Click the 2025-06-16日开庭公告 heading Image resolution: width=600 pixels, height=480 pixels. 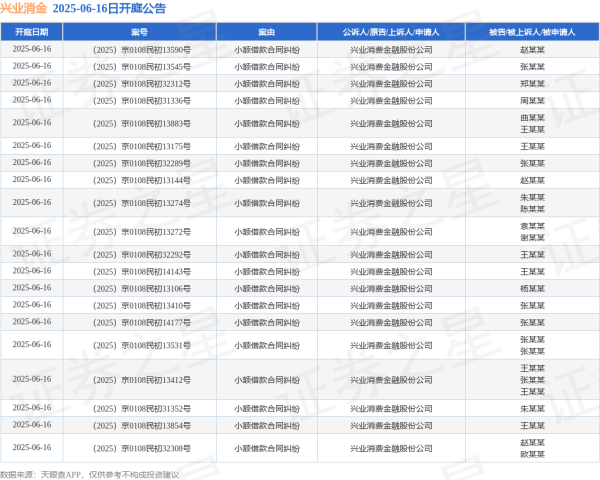[109, 8]
